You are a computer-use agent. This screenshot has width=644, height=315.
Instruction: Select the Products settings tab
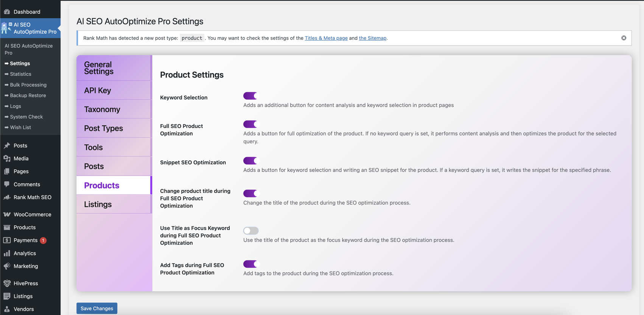114,185
